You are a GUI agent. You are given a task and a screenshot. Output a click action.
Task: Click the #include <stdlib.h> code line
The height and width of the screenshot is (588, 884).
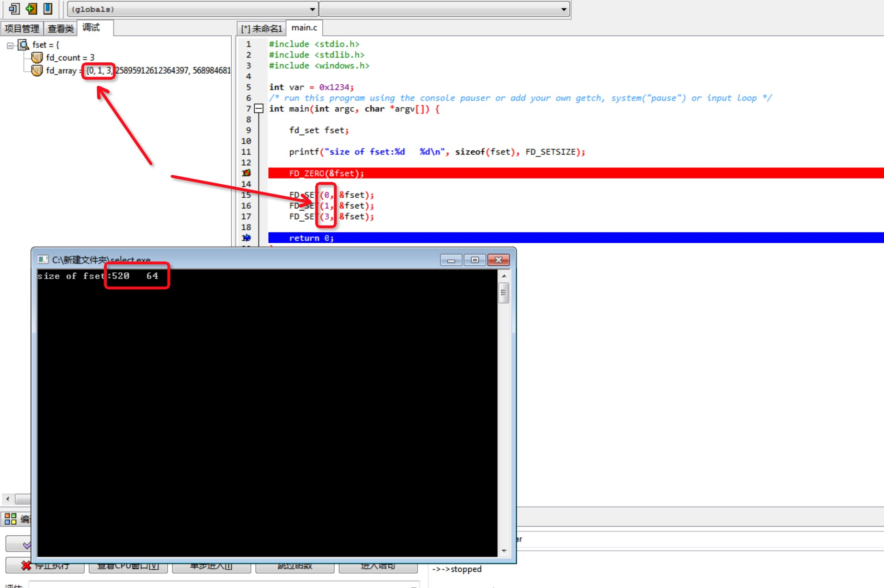[317, 55]
